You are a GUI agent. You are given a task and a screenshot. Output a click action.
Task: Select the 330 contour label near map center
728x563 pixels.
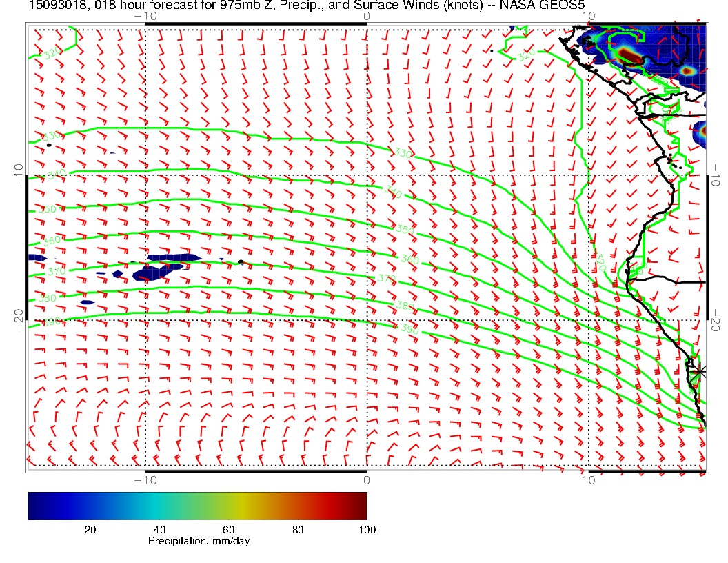(403, 152)
